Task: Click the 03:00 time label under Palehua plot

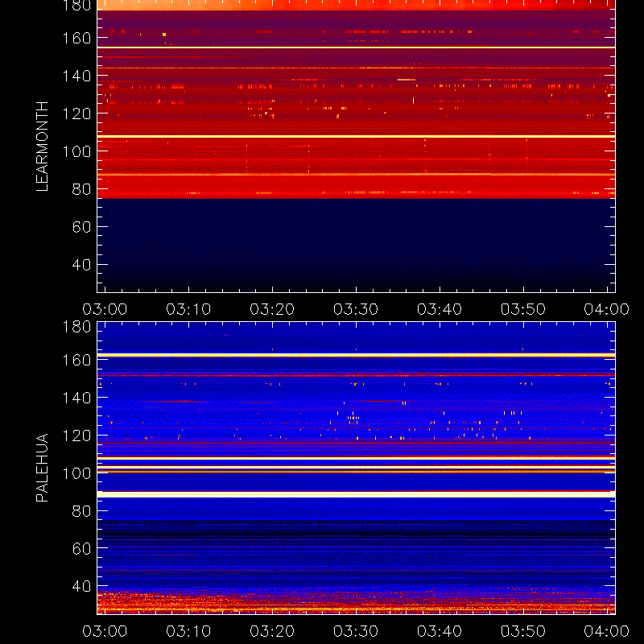Action: pos(105,631)
